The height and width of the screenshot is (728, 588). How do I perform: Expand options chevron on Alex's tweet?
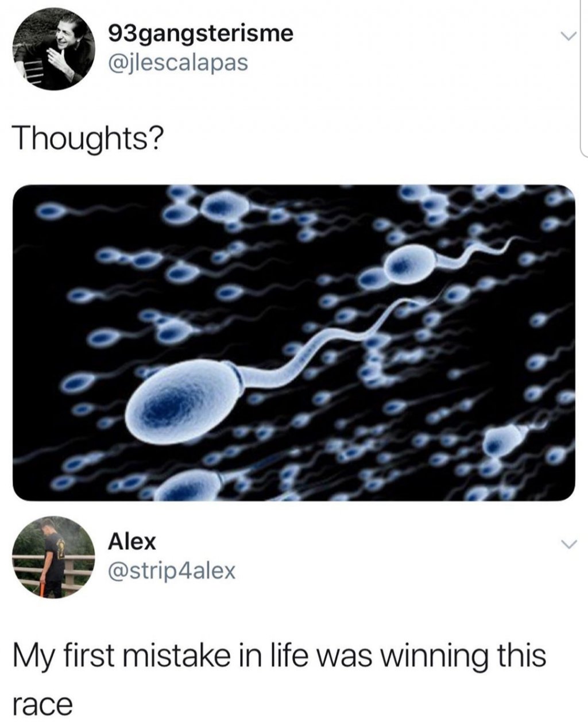click(x=568, y=544)
